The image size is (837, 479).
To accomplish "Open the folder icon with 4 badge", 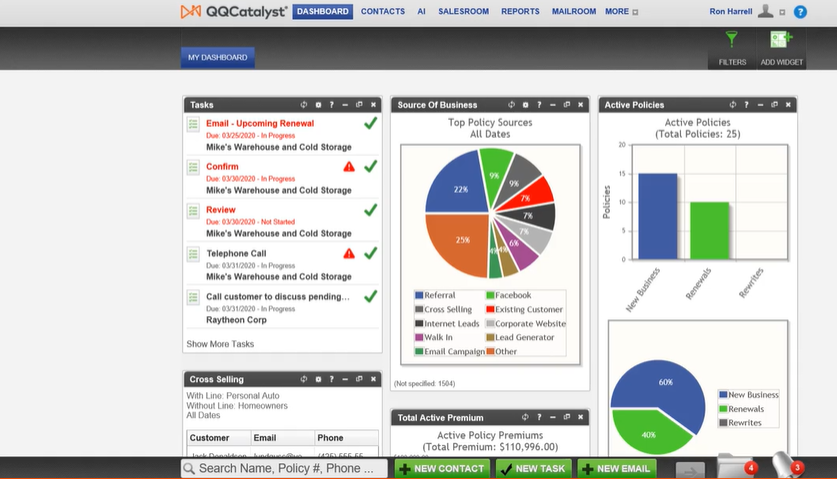I will [x=737, y=466].
